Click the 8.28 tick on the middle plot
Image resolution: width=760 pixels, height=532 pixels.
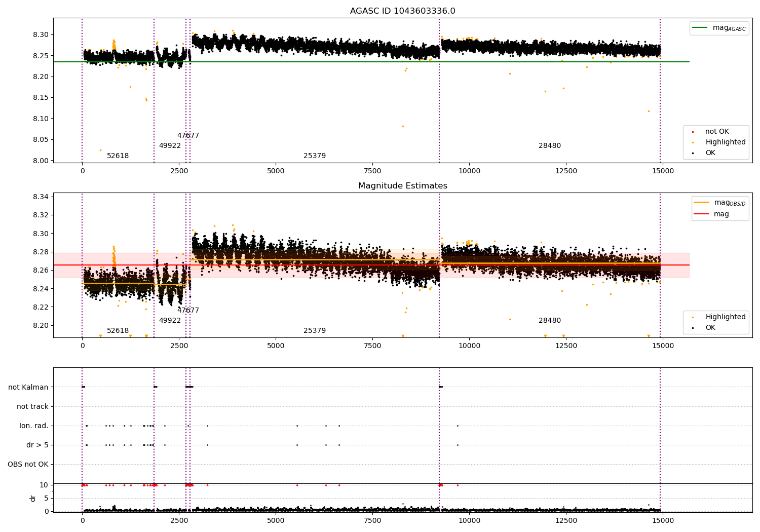tap(41, 252)
